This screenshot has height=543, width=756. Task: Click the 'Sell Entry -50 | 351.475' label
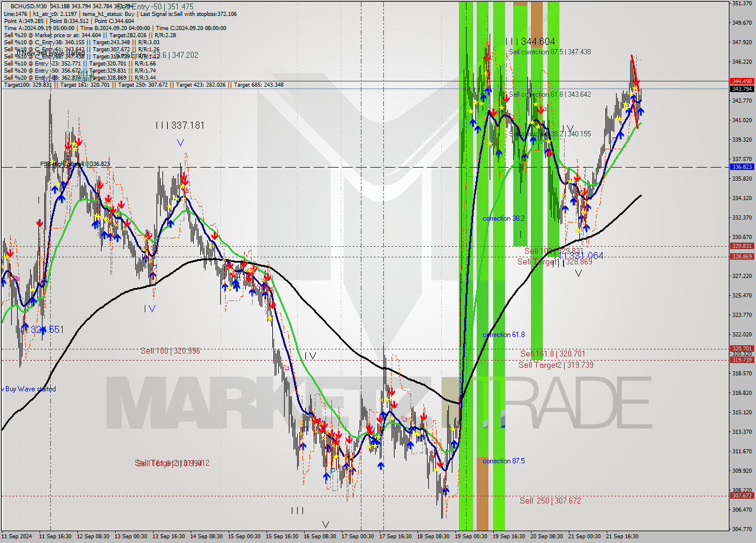(155, 7)
